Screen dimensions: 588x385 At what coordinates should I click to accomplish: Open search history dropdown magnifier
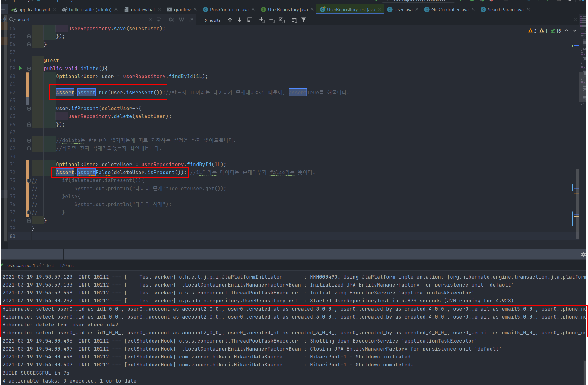(12, 20)
